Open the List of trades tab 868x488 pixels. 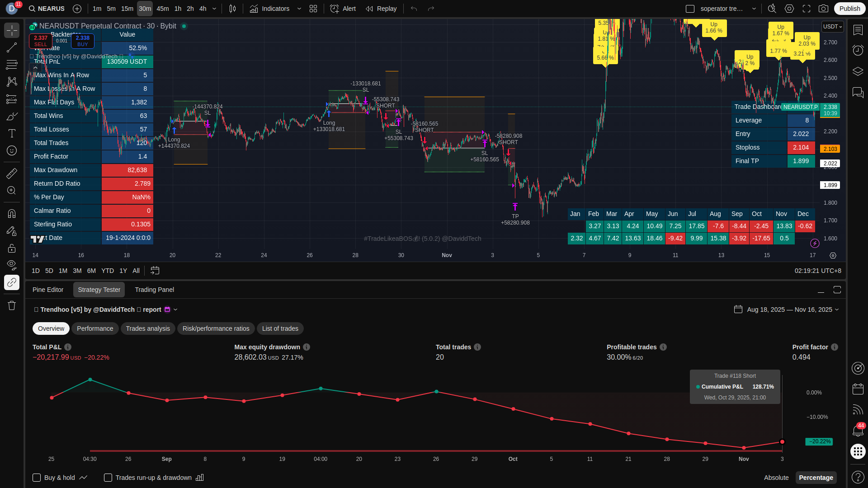click(280, 328)
